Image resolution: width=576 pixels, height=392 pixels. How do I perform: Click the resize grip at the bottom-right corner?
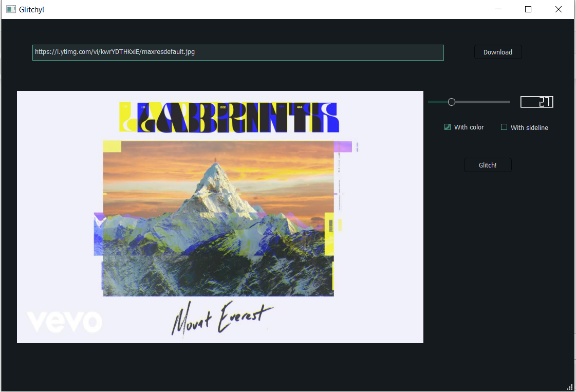[x=569, y=387]
